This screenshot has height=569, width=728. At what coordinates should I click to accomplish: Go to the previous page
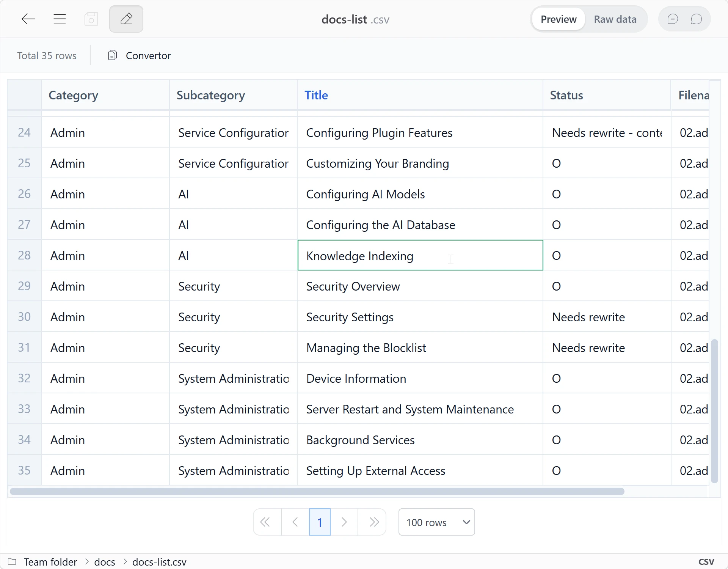295,522
